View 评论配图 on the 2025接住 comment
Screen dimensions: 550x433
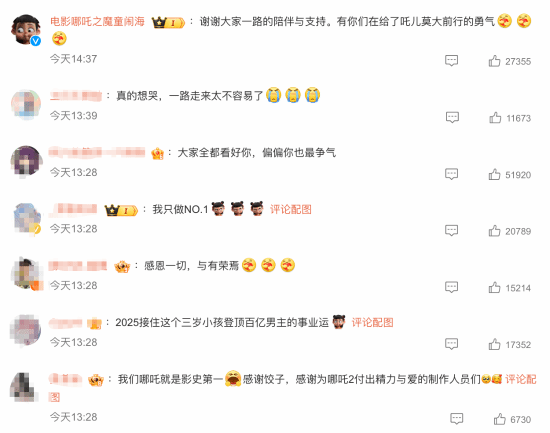pyautogui.click(x=373, y=322)
